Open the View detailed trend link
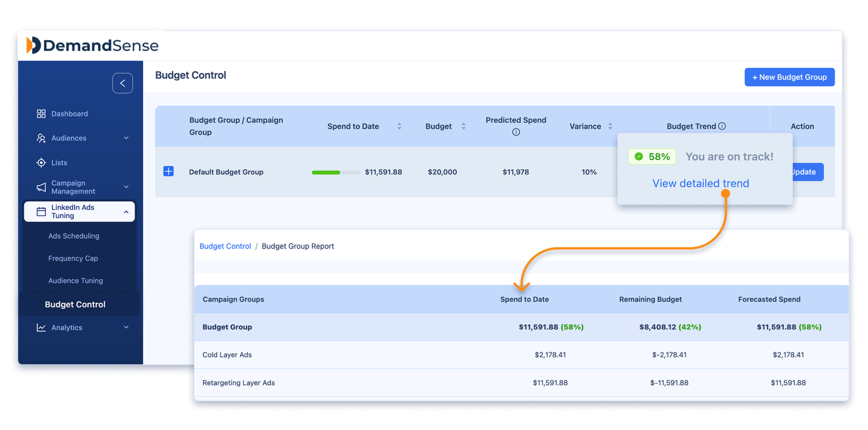Screen dimensions: 868x430 700,183
